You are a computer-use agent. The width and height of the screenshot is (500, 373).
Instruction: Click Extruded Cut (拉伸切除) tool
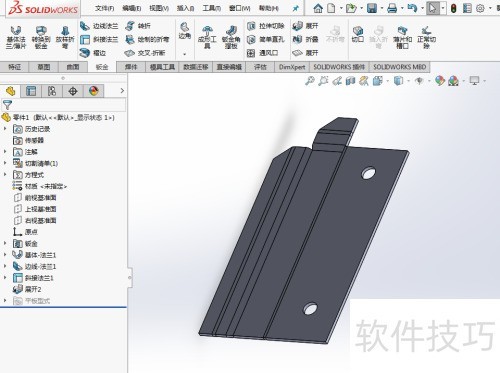pyautogui.click(x=266, y=26)
